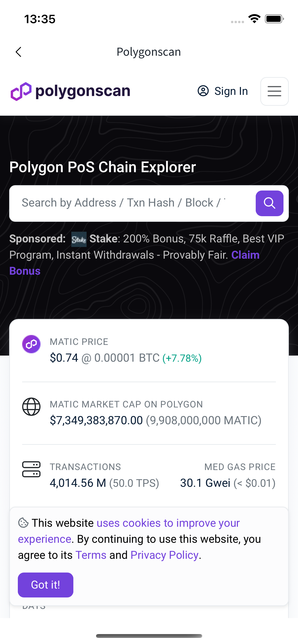Tap the MATIC price token icon
Screen dimensions: 298x644
pyautogui.click(x=31, y=344)
